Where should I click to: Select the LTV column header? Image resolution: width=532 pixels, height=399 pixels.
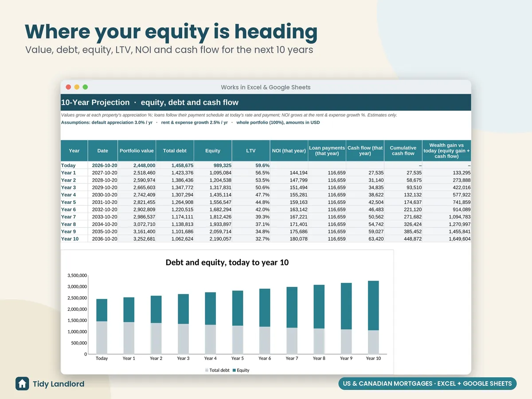point(251,151)
